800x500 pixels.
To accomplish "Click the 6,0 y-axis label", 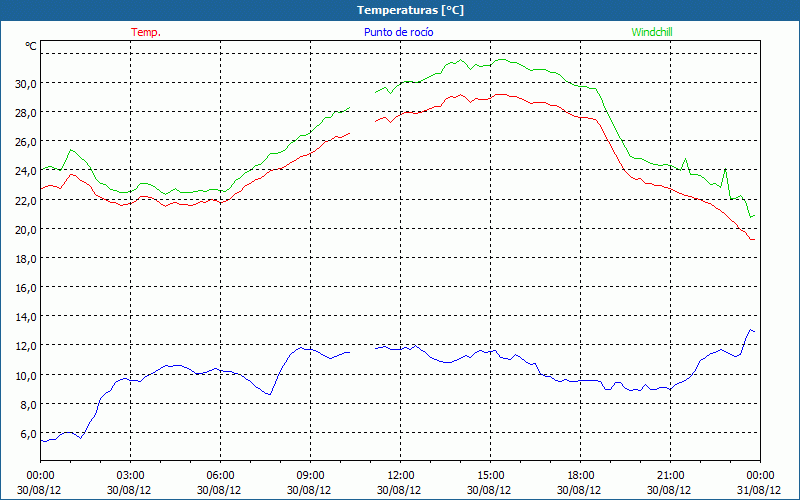I will (x=28, y=434).
